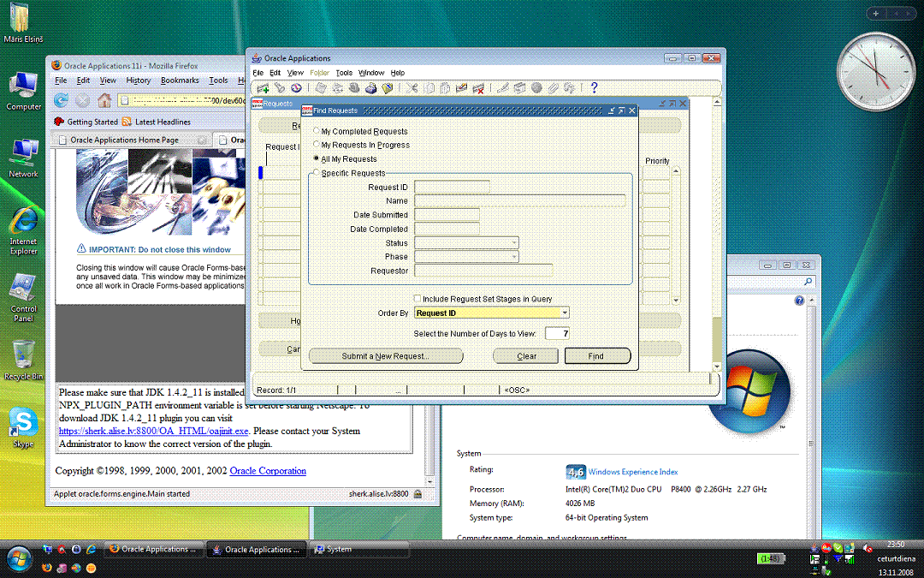Image resolution: width=924 pixels, height=578 pixels.
Task: Open the View menu in Oracle Applications
Action: point(295,73)
